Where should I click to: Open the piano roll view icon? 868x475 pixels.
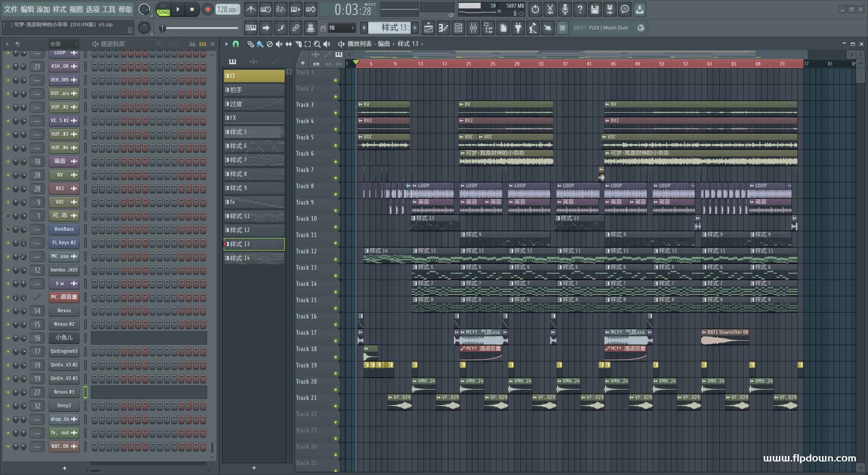point(443,28)
